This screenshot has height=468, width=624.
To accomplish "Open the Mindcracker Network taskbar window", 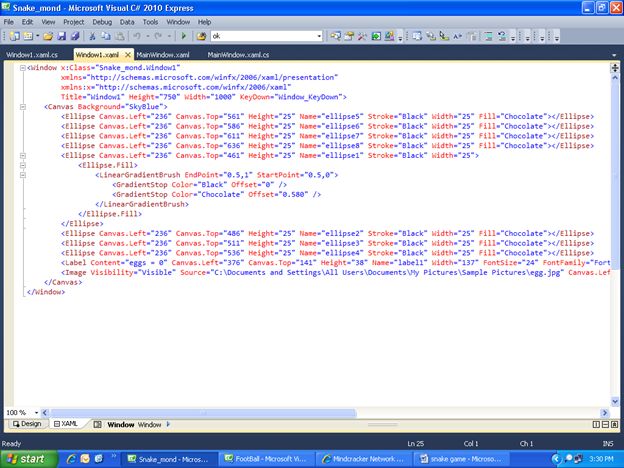I will [364, 459].
